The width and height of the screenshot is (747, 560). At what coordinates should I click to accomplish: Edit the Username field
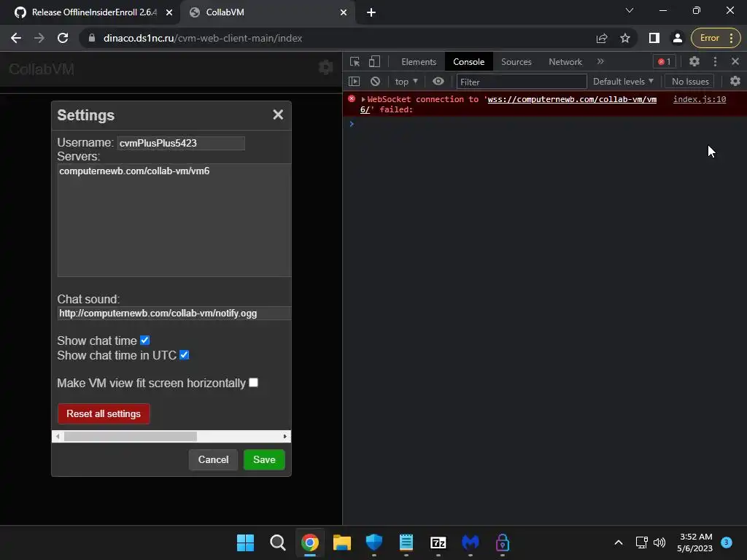(x=181, y=143)
